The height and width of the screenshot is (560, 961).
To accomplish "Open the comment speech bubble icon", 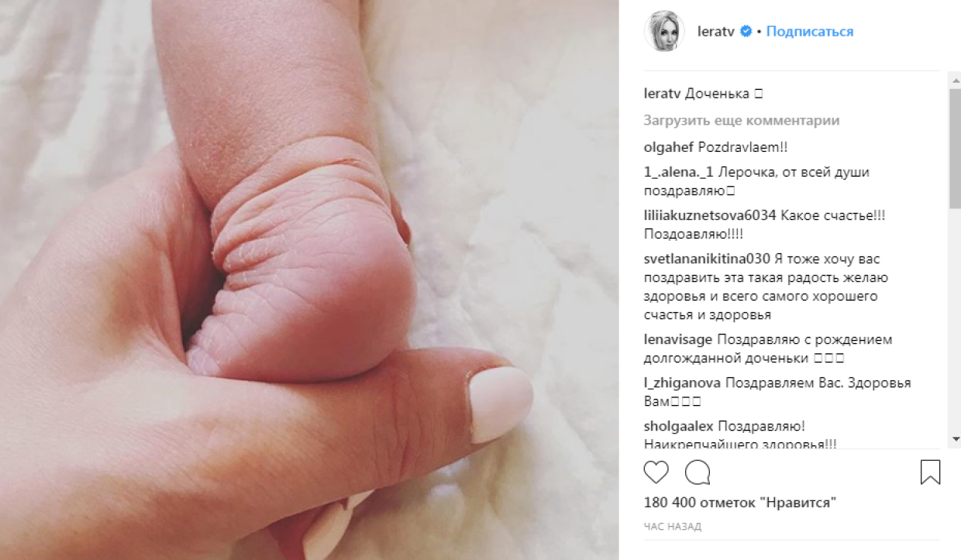I will [x=697, y=472].
